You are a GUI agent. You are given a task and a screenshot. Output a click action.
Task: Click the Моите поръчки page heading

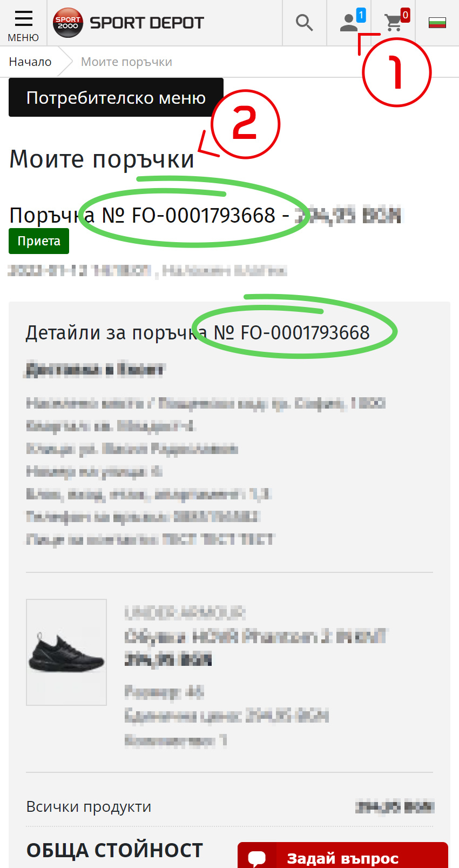102,159
